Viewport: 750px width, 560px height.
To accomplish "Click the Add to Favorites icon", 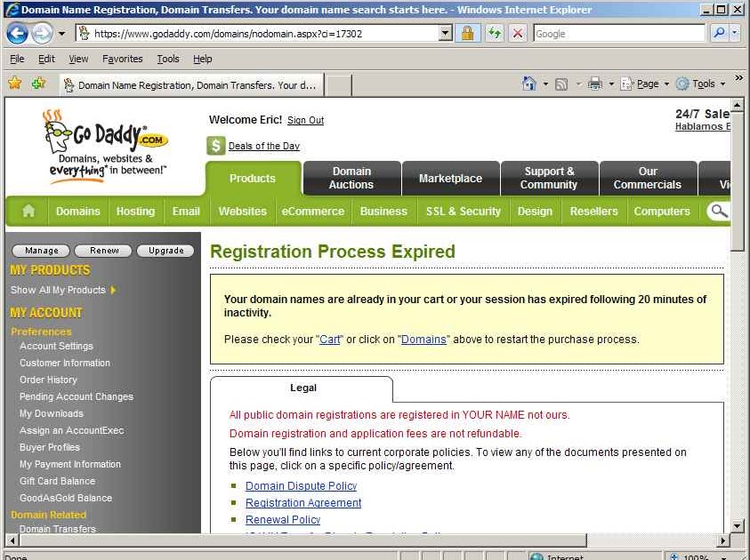I will click(x=38, y=84).
